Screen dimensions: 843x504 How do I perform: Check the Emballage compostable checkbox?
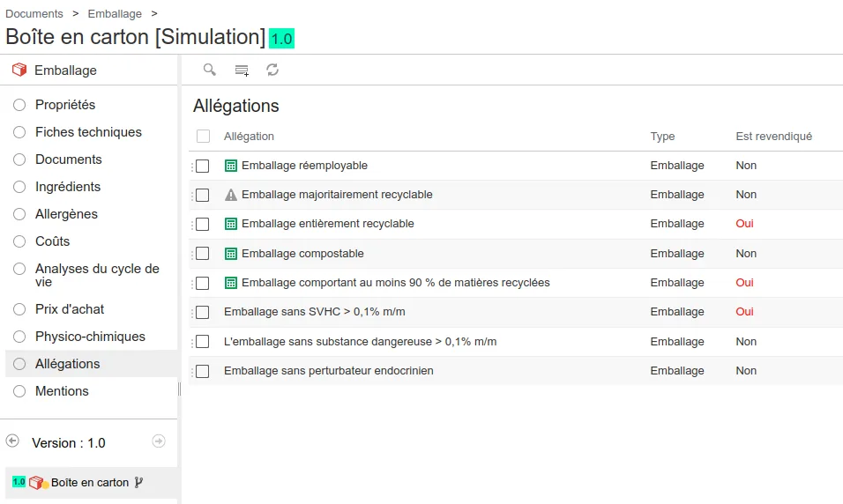pos(203,254)
